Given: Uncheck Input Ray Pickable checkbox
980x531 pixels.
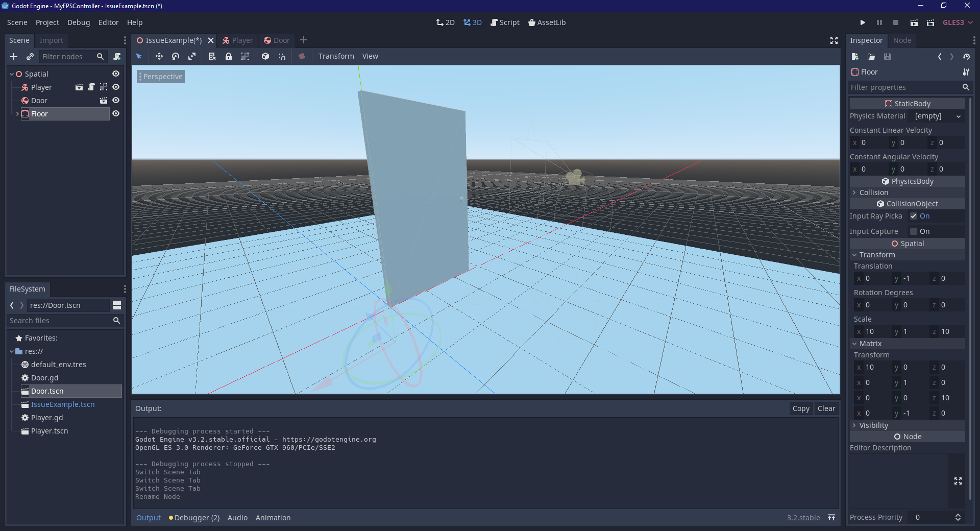Looking at the screenshot, I should click(x=914, y=216).
